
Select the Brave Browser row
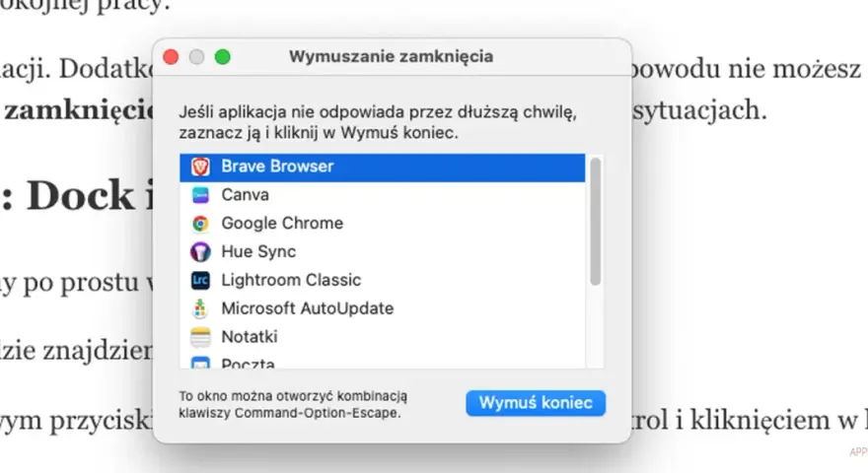coord(383,168)
